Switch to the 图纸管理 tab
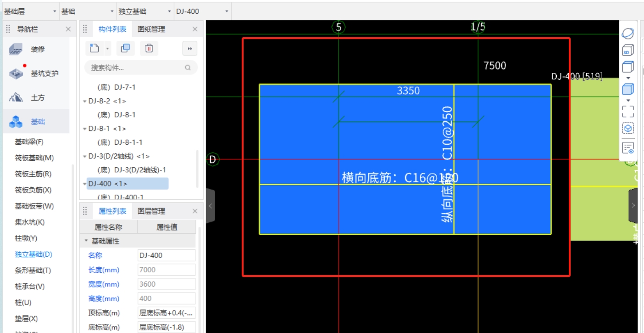The width and height of the screenshot is (644, 333). coord(151,29)
